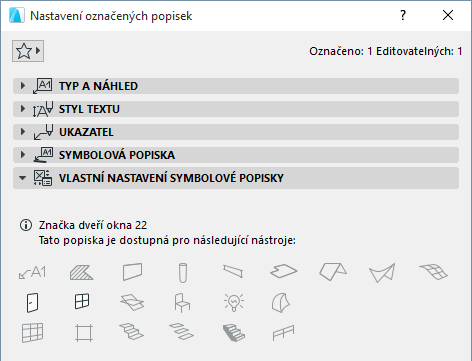Click the Window tool icon
The image size is (472, 361).
82,302
